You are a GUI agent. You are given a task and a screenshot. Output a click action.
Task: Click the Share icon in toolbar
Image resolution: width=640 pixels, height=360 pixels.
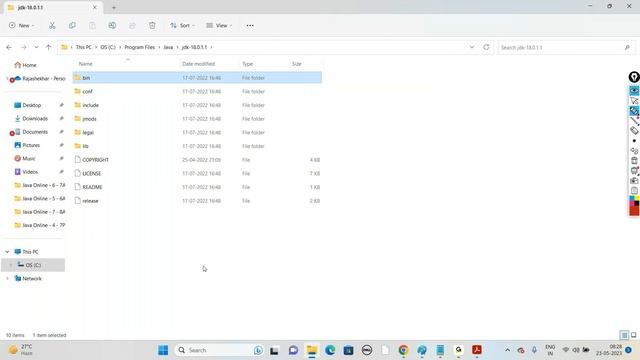point(132,25)
